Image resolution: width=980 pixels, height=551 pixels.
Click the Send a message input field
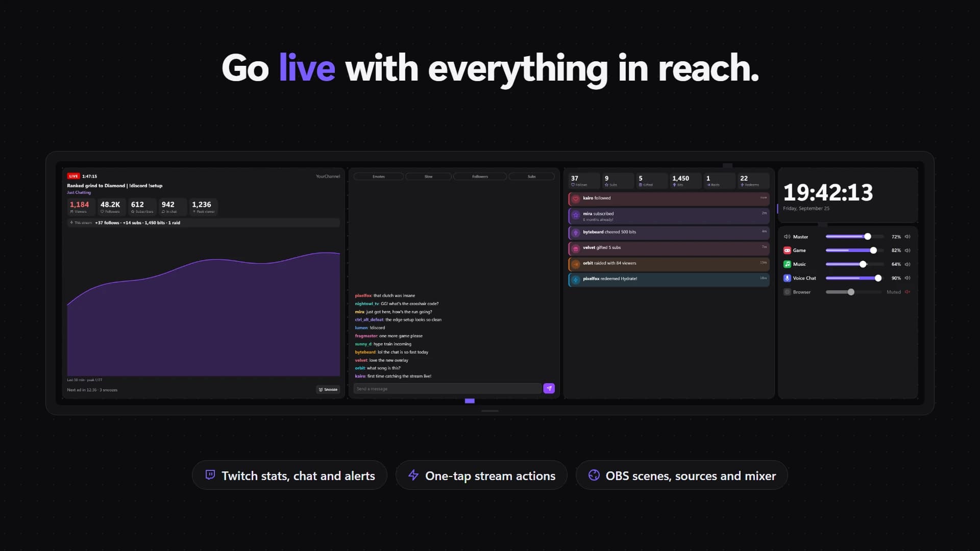(447, 389)
